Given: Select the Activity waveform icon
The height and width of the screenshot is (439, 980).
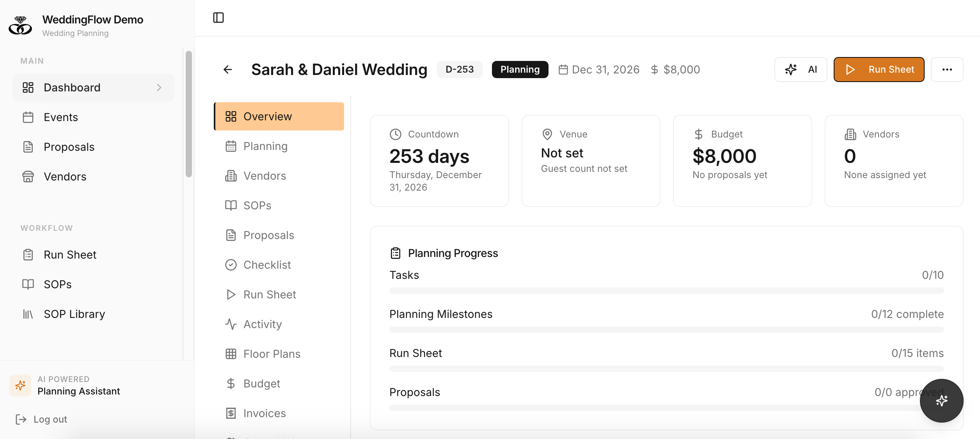Looking at the screenshot, I should click(x=231, y=324).
